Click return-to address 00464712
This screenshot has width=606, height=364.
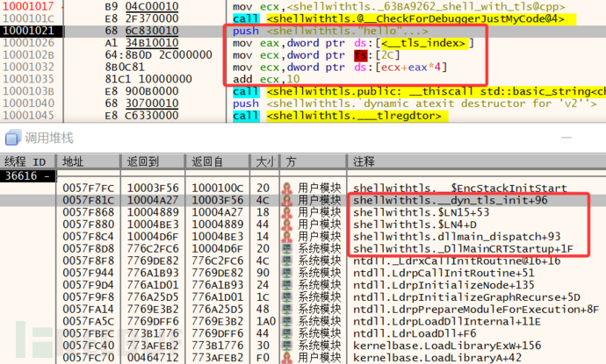[x=153, y=358]
